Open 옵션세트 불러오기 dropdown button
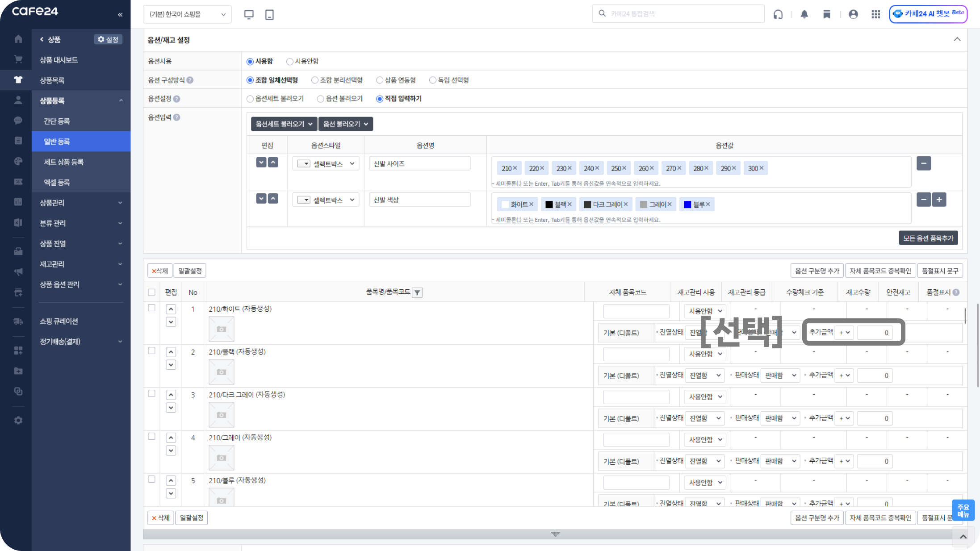 click(x=284, y=124)
